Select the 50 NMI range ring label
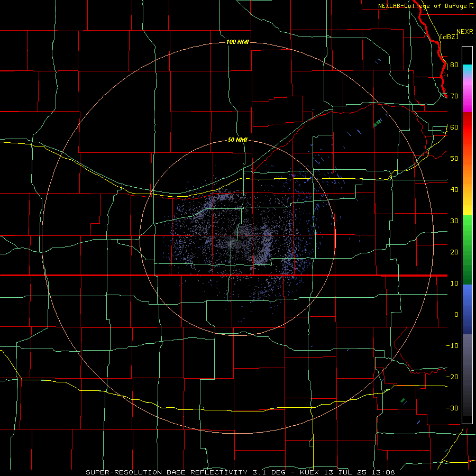Screen dimensions: 476x476 pos(237,140)
